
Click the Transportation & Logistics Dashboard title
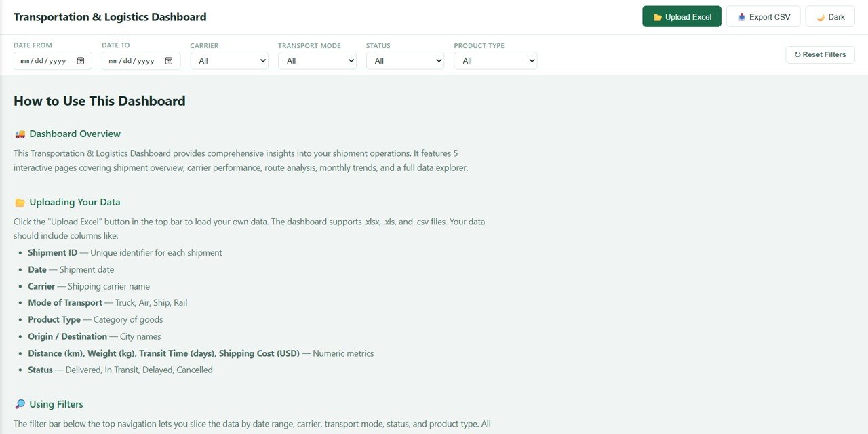(110, 16)
